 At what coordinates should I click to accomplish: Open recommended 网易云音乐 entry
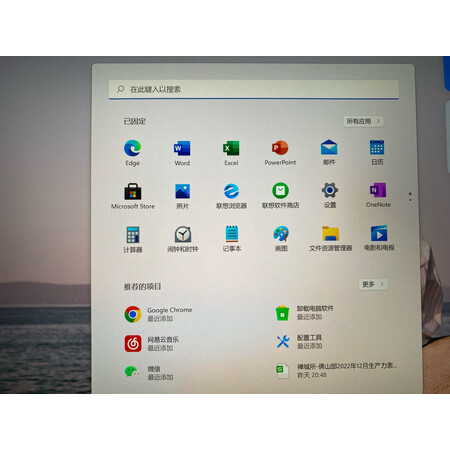coord(152,343)
